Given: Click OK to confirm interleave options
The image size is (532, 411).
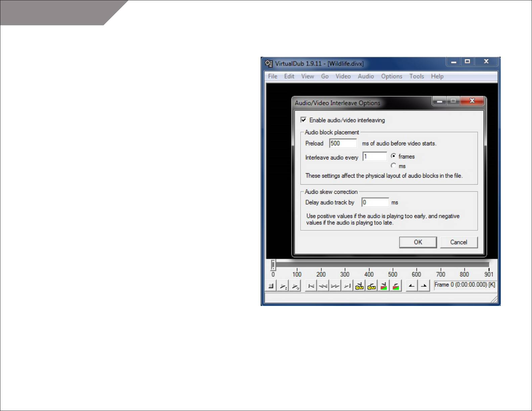Looking at the screenshot, I should point(418,242).
